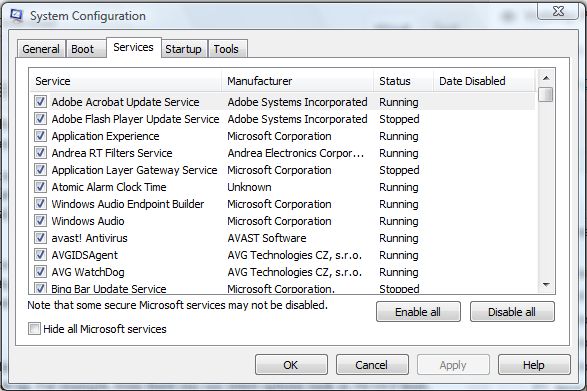Image resolution: width=587 pixels, height=391 pixels.
Task: Select Windows Audio Endpoint Builder name
Action: point(128,204)
